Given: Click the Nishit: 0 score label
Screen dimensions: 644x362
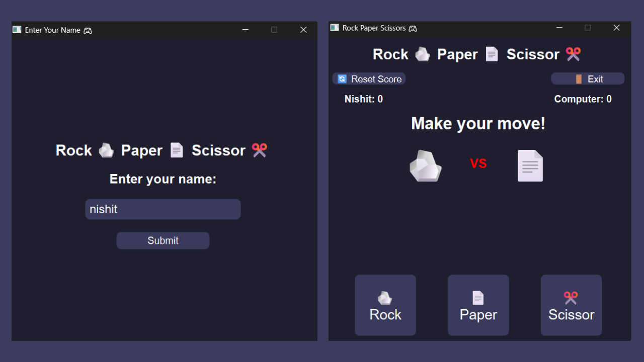Looking at the screenshot, I should click(363, 99).
